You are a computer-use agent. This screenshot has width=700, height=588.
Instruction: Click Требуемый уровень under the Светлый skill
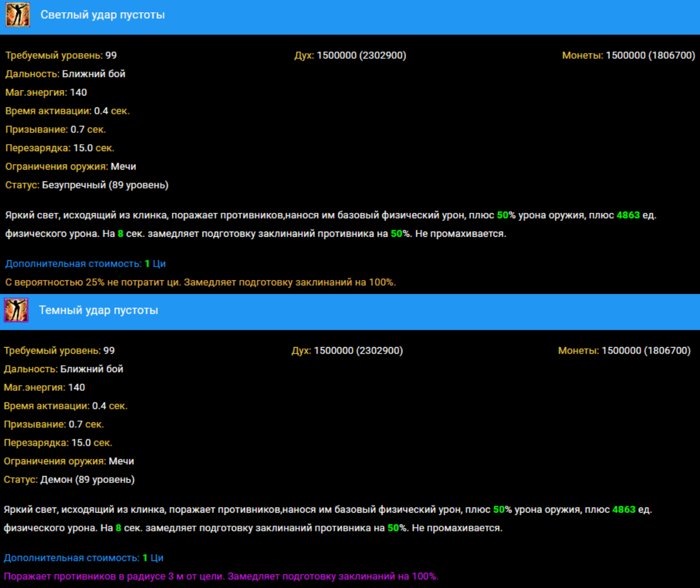[61, 55]
